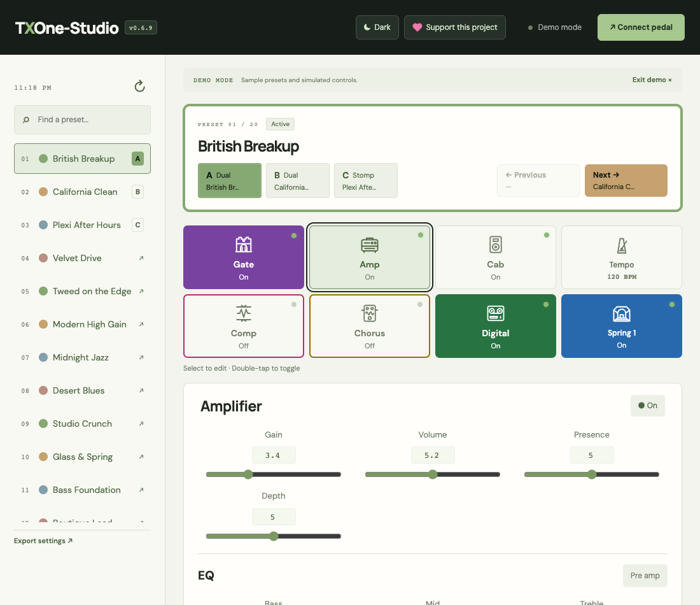
Task: Toggle the Digital block status dot
Action: click(x=546, y=304)
